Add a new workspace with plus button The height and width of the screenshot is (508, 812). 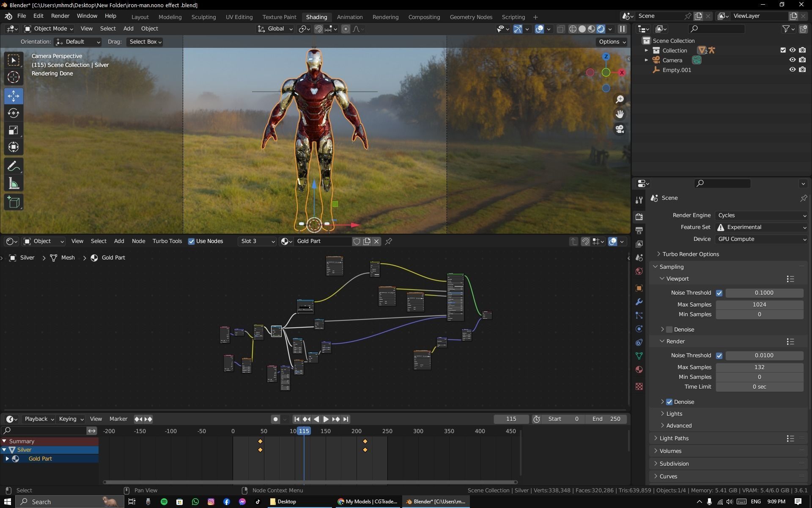(535, 17)
